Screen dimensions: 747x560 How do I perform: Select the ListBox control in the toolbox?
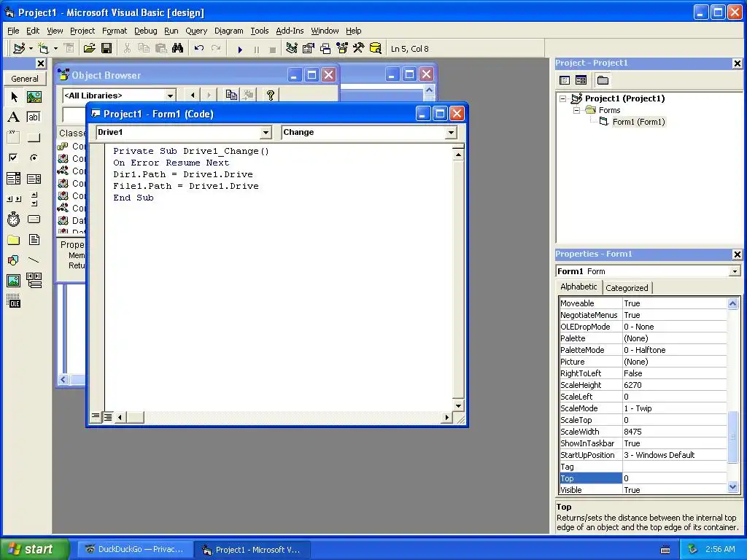[x=34, y=179]
